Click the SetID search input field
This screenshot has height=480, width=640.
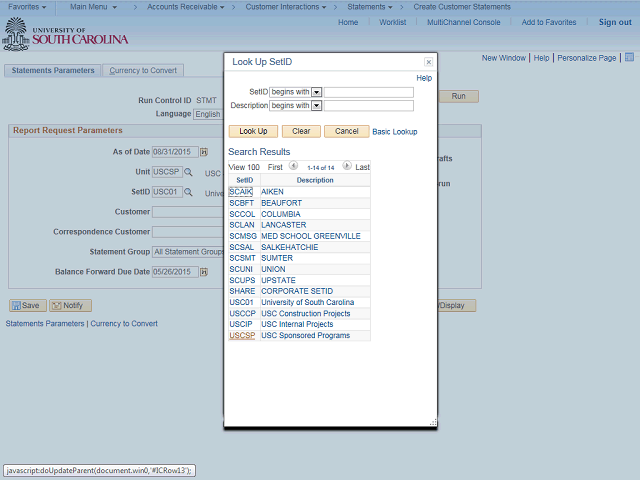coord(369,92)
